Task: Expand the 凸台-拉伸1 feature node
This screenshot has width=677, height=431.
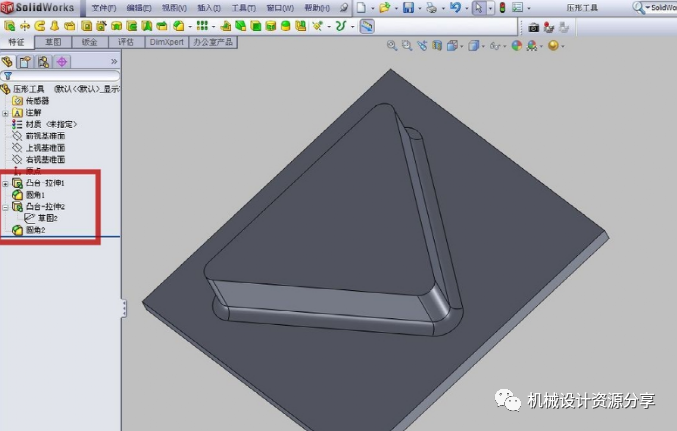Action: [5, 184]
